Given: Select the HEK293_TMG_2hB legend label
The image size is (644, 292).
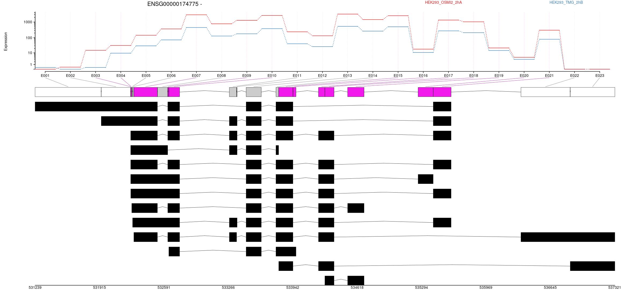Looking at the screenshot, I should [566, 2].
